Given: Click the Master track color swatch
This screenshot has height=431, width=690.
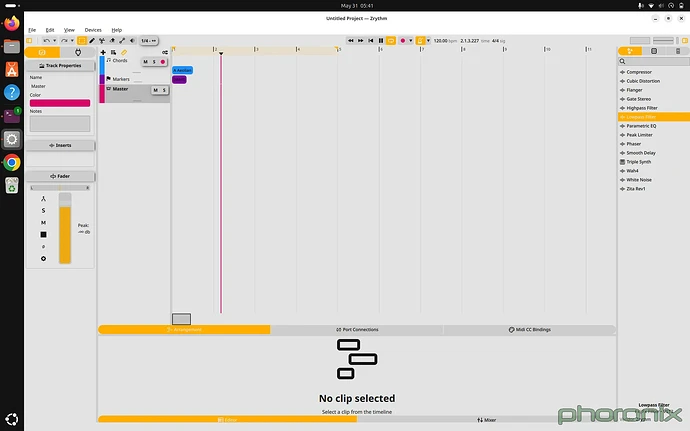Looking at the screenshot, I should pos(60,103).
